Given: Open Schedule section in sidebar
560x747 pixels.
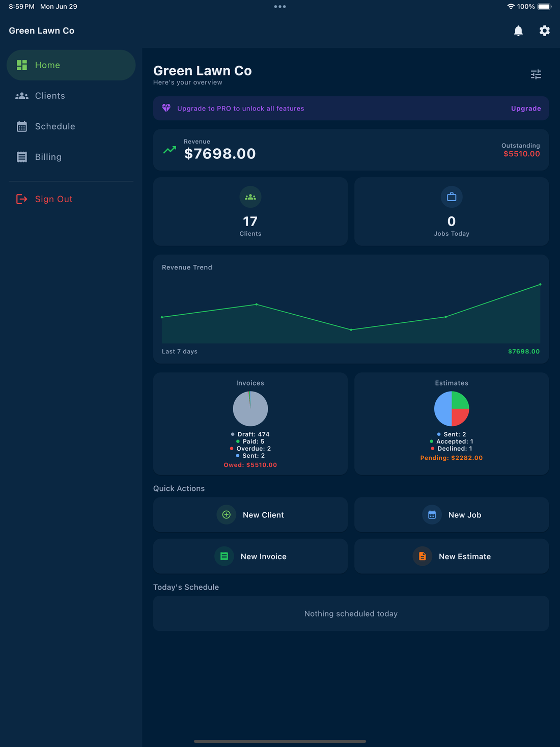Looking at the screenshot, I should (x=71, y=126).
